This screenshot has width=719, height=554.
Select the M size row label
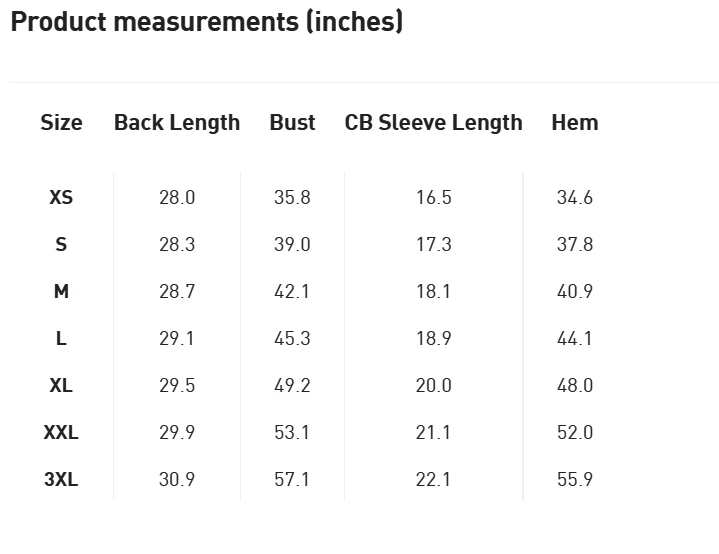pos(61,291)
